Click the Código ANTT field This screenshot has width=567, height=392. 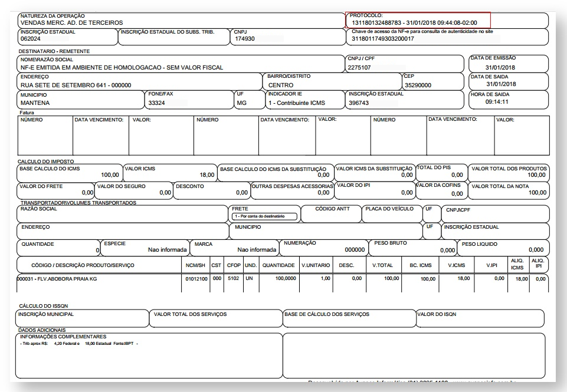pyautogui.click(x=331, y=214)
